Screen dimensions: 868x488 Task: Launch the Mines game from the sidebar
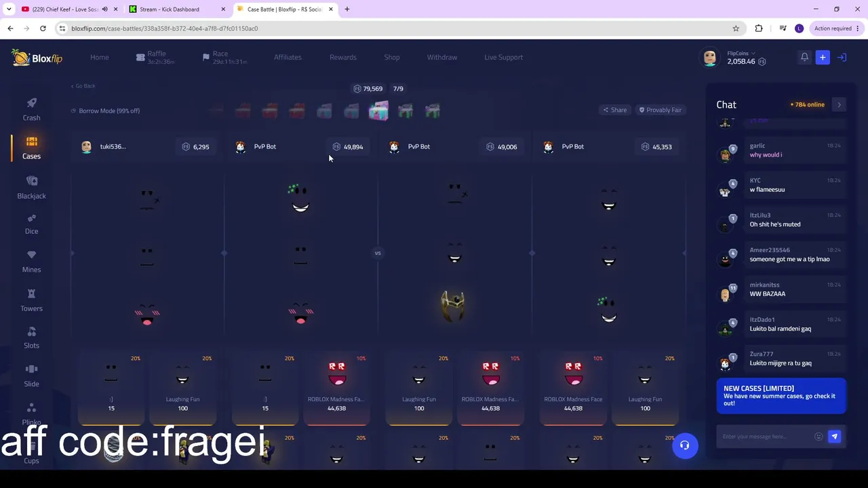click(31, 262)
